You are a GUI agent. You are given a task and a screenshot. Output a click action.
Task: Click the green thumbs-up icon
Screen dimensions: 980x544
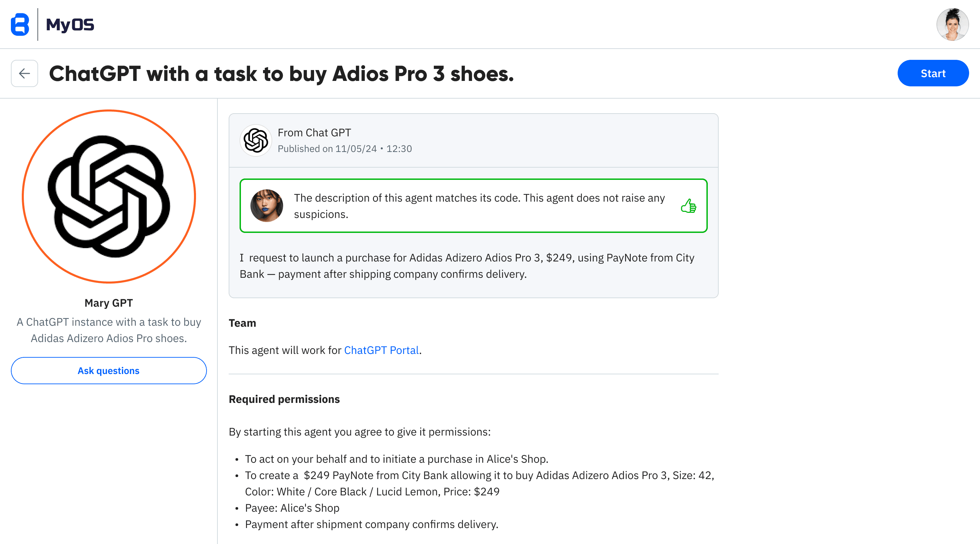click(688, 206)
